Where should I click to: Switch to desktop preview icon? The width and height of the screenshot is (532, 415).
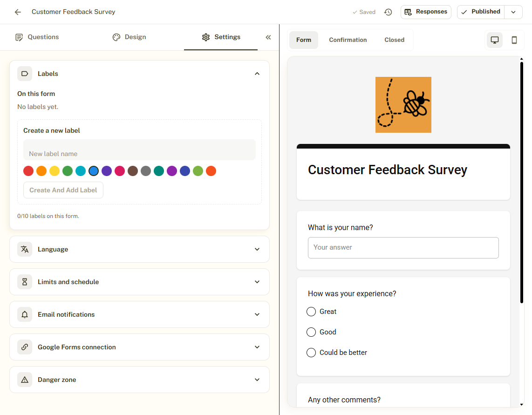495,40
